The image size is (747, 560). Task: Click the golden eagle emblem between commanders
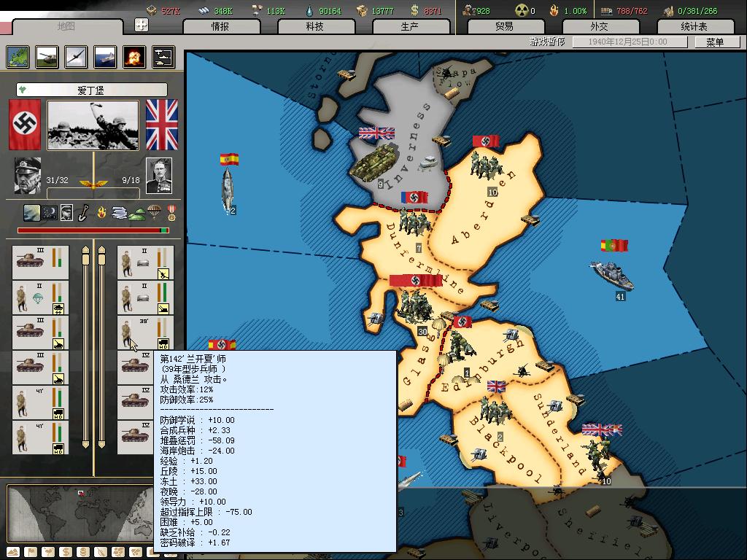coord(93,183)
